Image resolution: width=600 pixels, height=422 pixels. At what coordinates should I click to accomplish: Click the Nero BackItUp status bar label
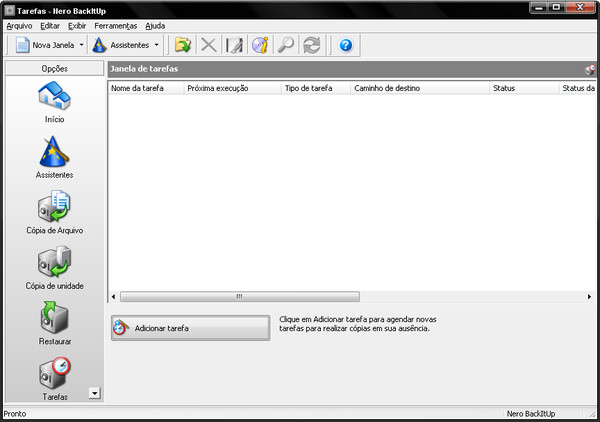(x=531, y=414)
